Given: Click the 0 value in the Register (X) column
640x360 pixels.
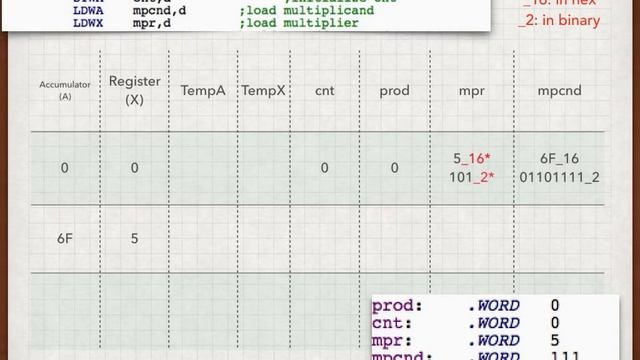Looking at the screenshot, I should [134, 168].
